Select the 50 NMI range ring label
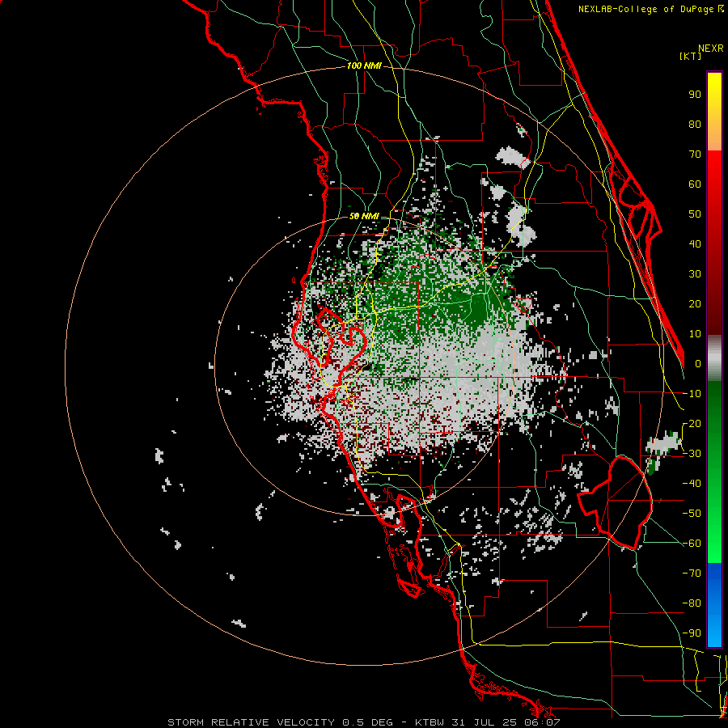Image resolution: width=728 pixels, height=728 pixels. (364, 216)
